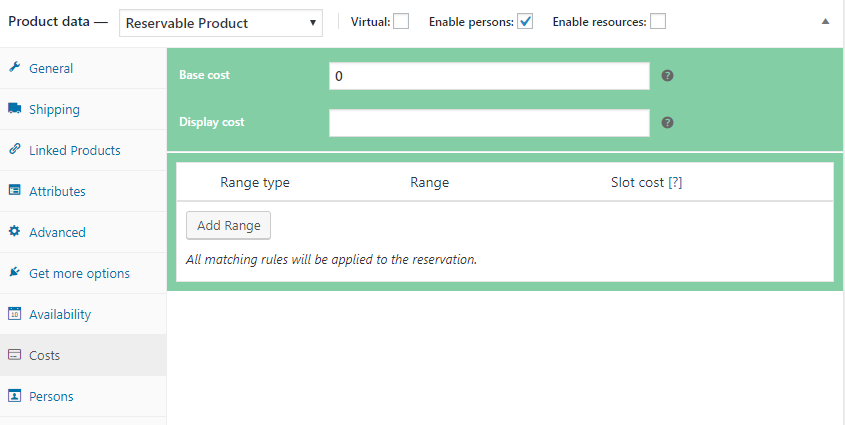Screen dimensions: 845x425
Task: Tick the Enable resources checkbox
Action: click(x=658, y=22)
